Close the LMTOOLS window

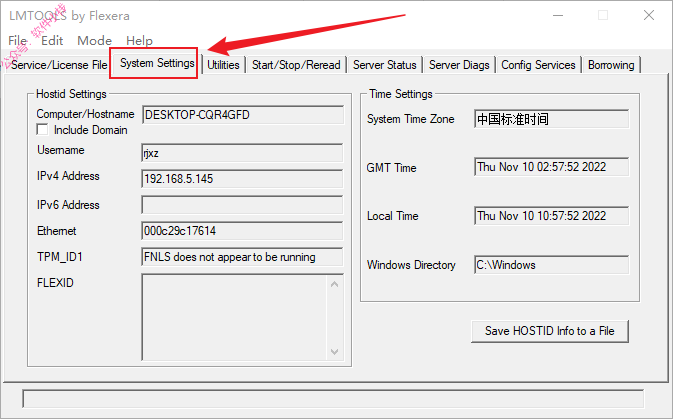coord(649,15)
